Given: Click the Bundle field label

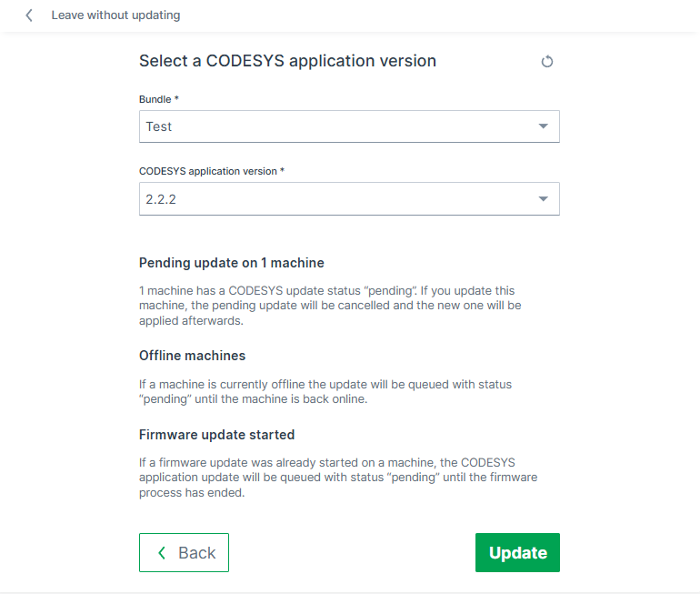Looking at the screenshot, I should click(x=155, y=99).
